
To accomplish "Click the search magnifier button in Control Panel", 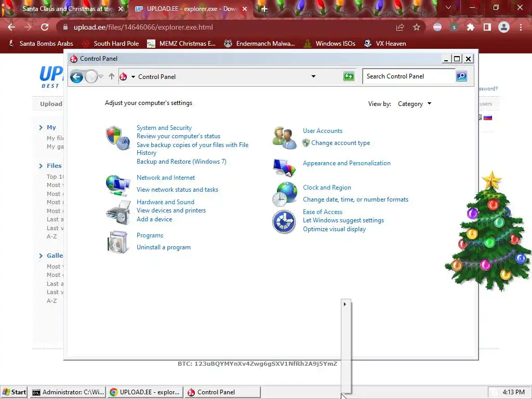I will point(461,76).
